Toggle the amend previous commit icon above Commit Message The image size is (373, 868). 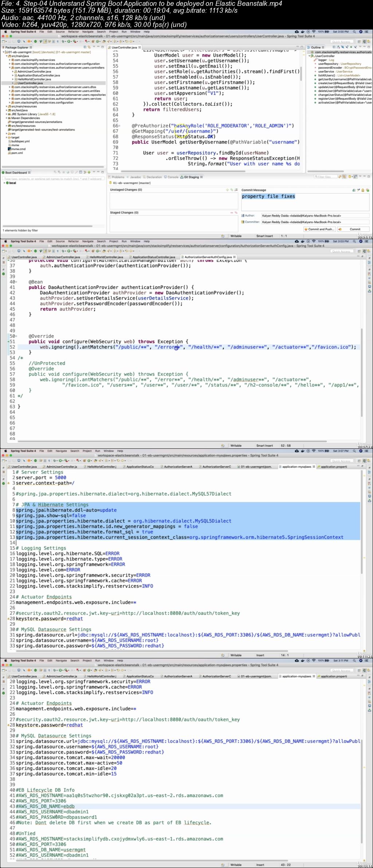(354, 190)
